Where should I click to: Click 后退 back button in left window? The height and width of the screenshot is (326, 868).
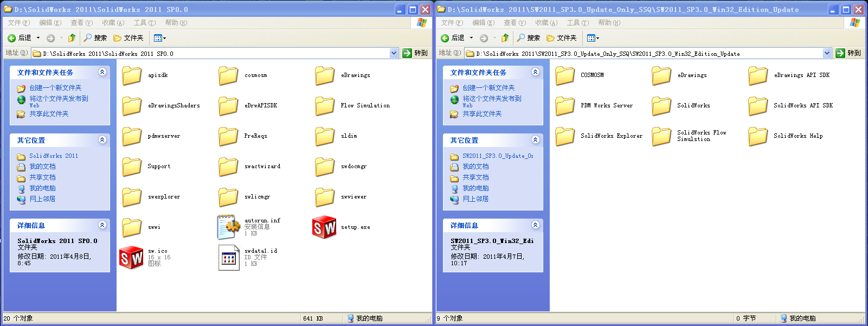20,38
